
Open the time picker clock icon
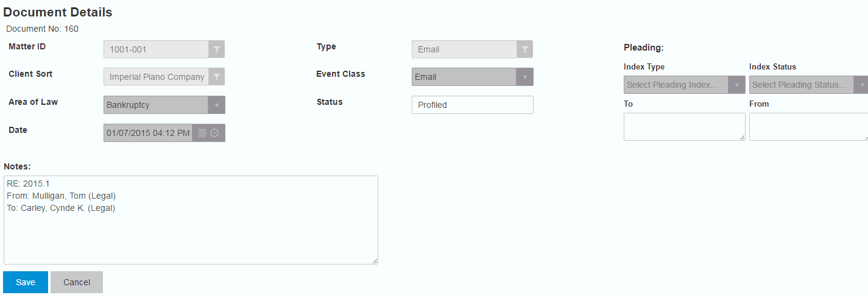coord(214,133)
